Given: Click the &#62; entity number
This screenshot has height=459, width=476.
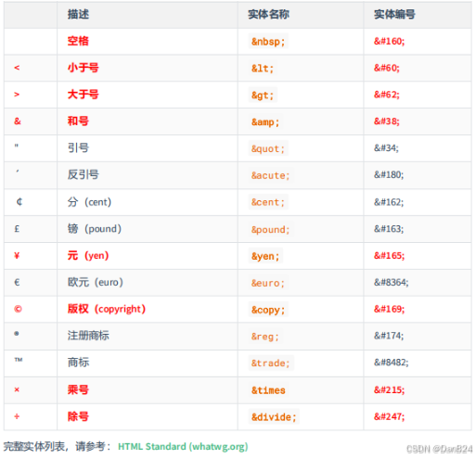Looking at the screenshot, I should click(x=387, y=95).
